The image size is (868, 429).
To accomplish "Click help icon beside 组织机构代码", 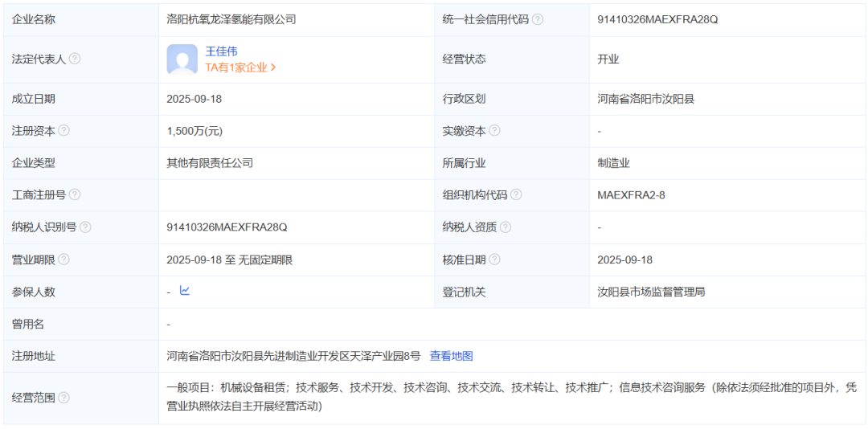I will (516, 194).
